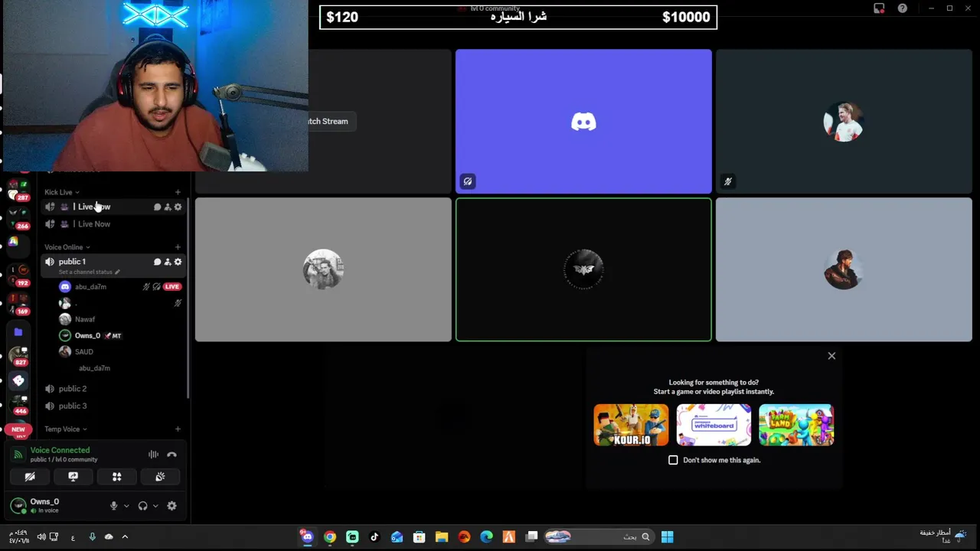Turn on camera from the voice panel
Image resolution: width=980 pixels, height=551 pixels.
tap(30, 477)
